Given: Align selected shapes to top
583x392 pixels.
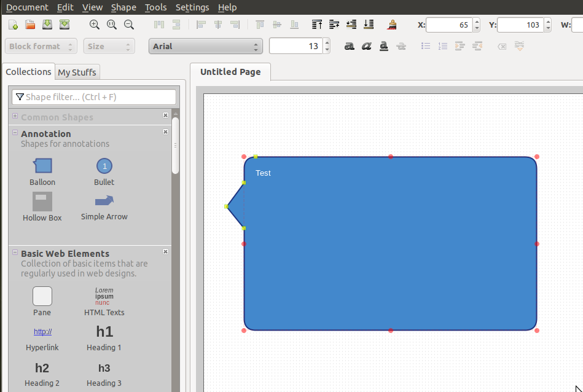Looking at the screenshot, I should click(260, 25).
